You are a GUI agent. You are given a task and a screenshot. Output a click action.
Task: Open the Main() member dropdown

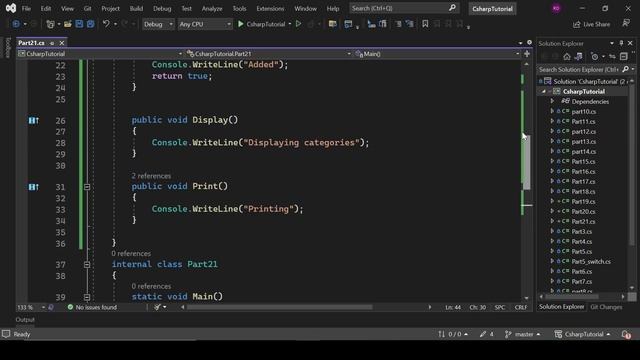437,53
